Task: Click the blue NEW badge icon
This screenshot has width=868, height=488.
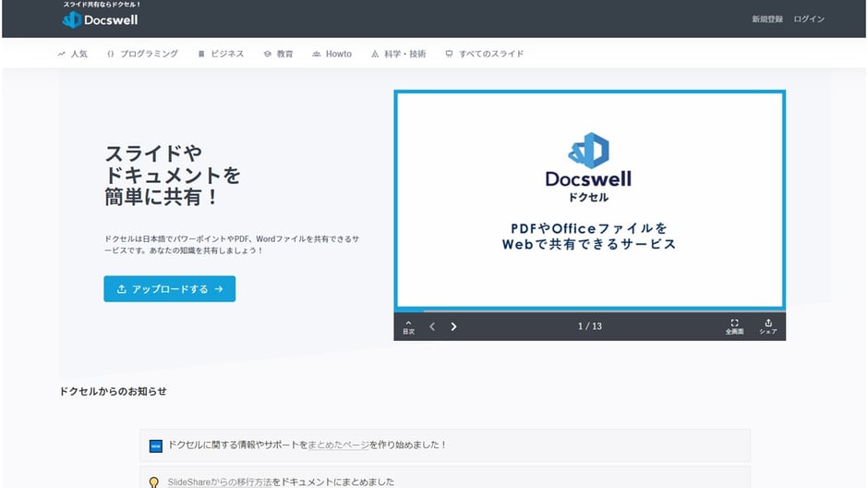Action: [156, 445]
